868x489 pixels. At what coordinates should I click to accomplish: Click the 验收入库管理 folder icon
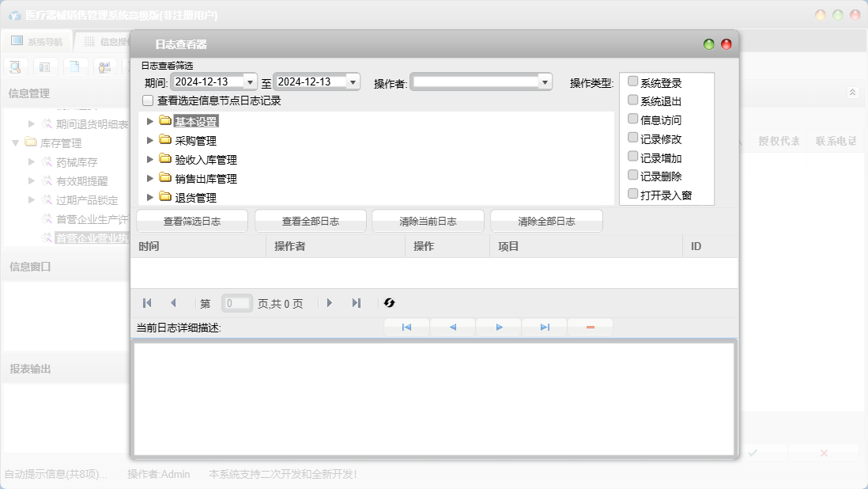[165, 158]
